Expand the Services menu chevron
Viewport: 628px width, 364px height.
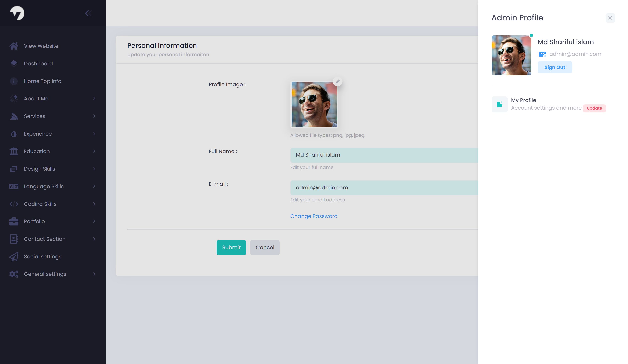pyautogui.click(x=94, y=116)
